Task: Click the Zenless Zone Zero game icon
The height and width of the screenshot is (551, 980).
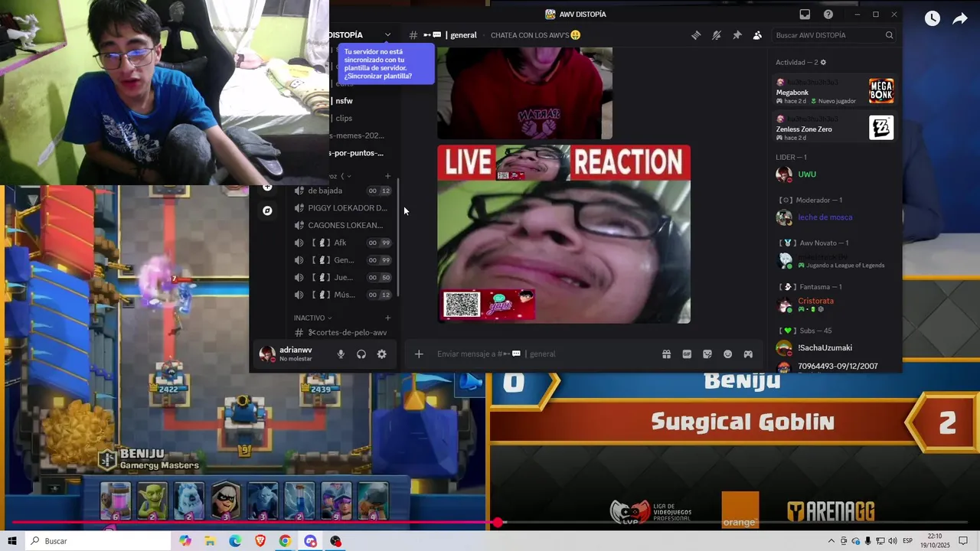Action: (881, 128)
